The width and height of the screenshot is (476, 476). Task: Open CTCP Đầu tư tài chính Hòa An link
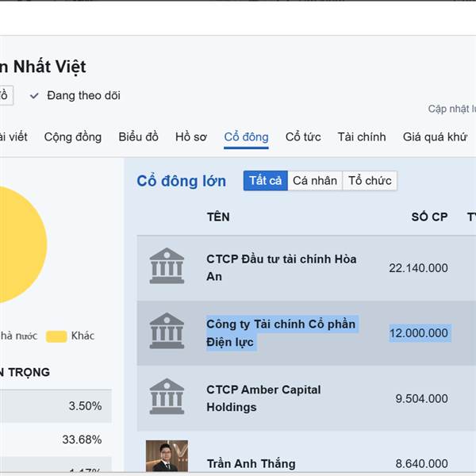(x=282, y=268)
